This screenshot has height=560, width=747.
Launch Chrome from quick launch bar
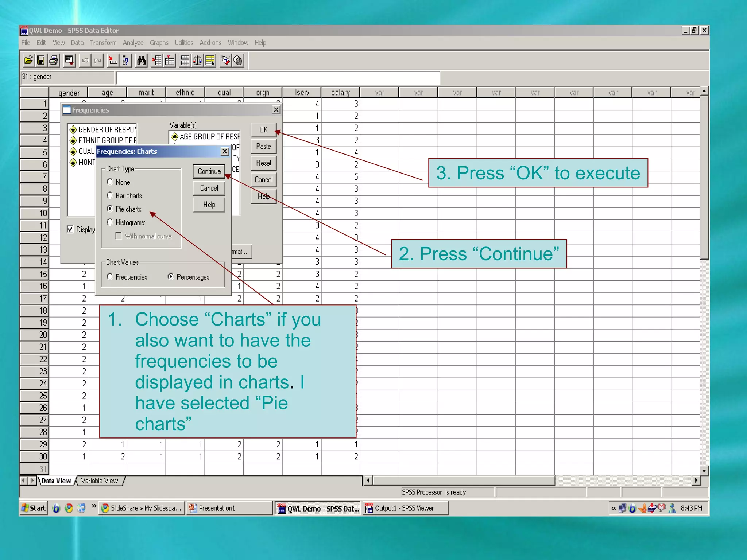pos(69,508)
